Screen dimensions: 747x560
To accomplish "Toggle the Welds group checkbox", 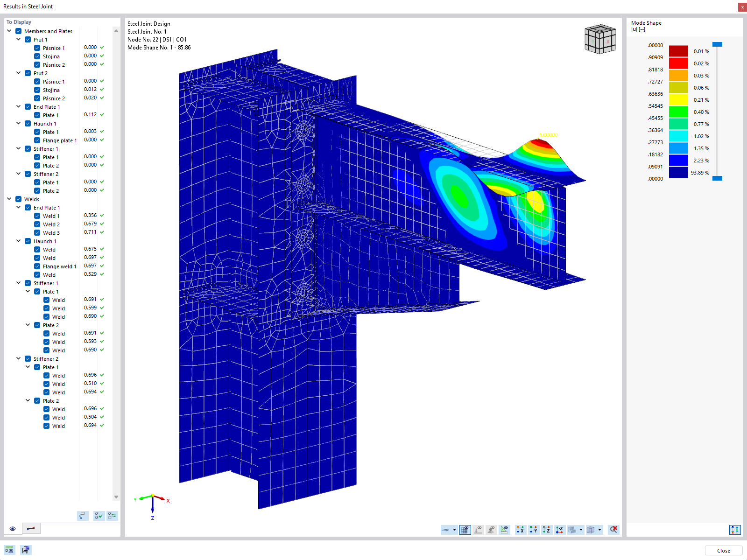I will point(19,199).
